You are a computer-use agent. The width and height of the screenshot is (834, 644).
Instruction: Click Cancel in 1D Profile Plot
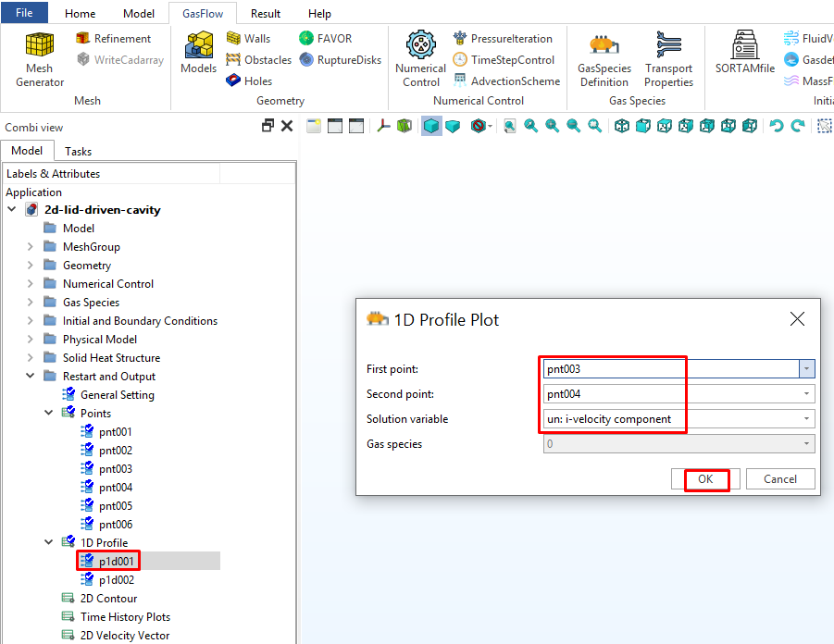(x=779, y=479)
